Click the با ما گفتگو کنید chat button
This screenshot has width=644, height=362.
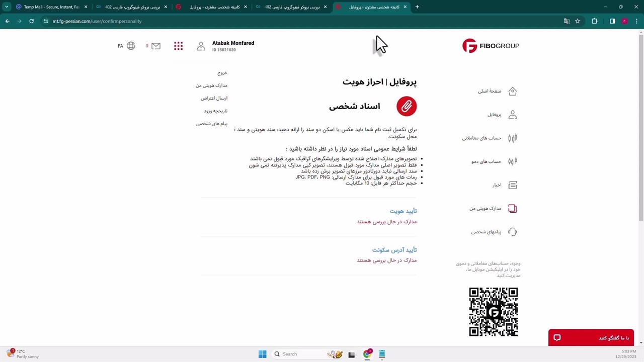click(591, 337)
